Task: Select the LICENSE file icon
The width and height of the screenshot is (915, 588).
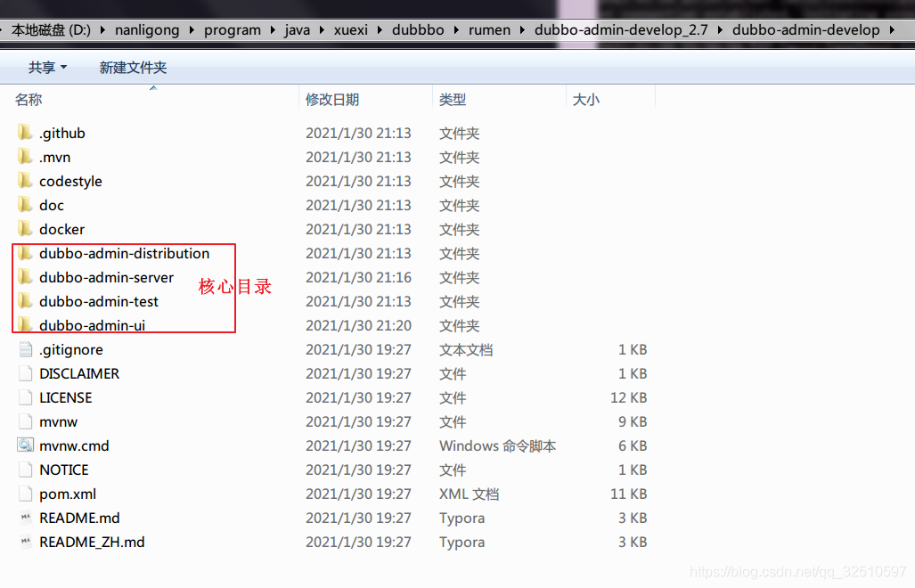Action: coord(25,397)
